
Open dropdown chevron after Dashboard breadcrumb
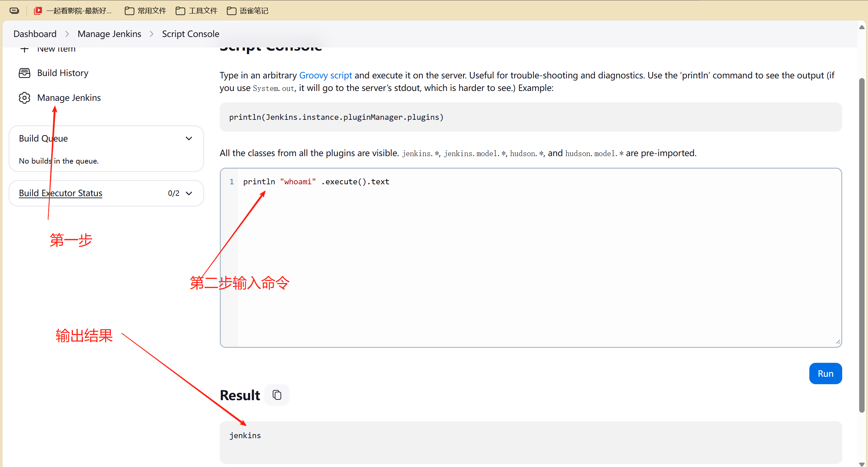67,34
